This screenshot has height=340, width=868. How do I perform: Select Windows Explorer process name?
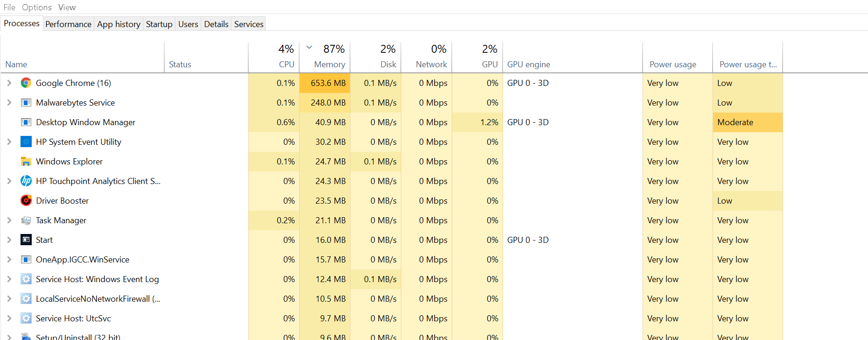[x=69, y=162]
